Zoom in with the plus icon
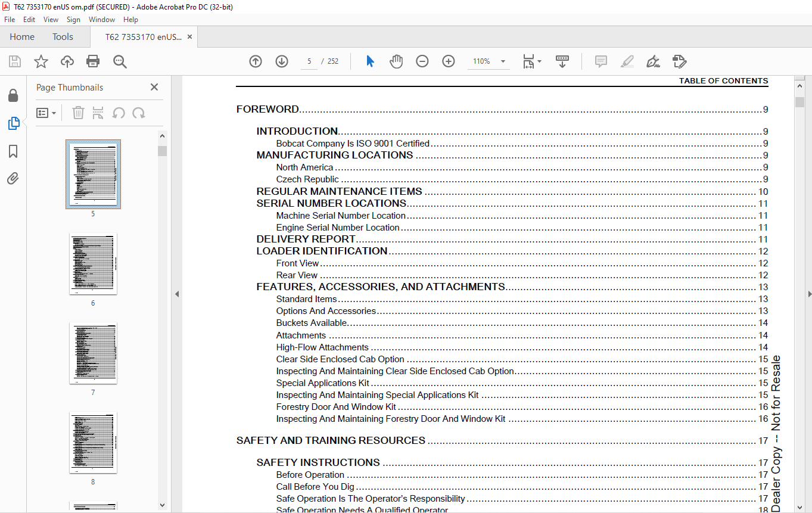The height and width of the screenshot is (513, 812). point(449,61)
